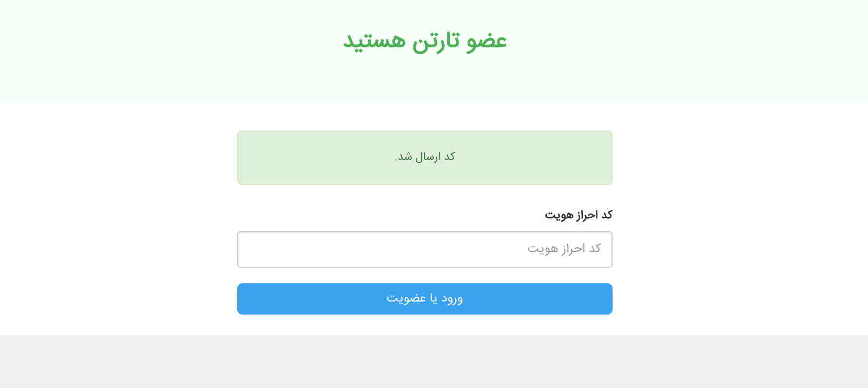Screen dimensions: 868x388
Task: Submit the login or signup form
Action: [x=424, y=299]
